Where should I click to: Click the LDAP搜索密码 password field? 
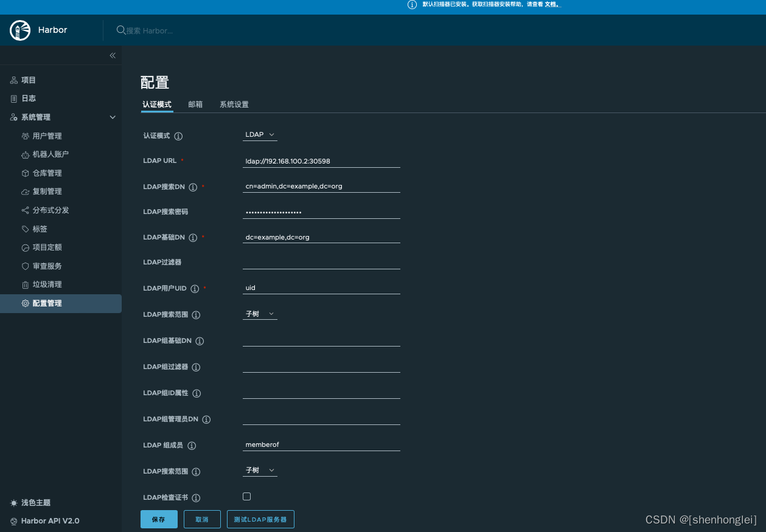321,212
